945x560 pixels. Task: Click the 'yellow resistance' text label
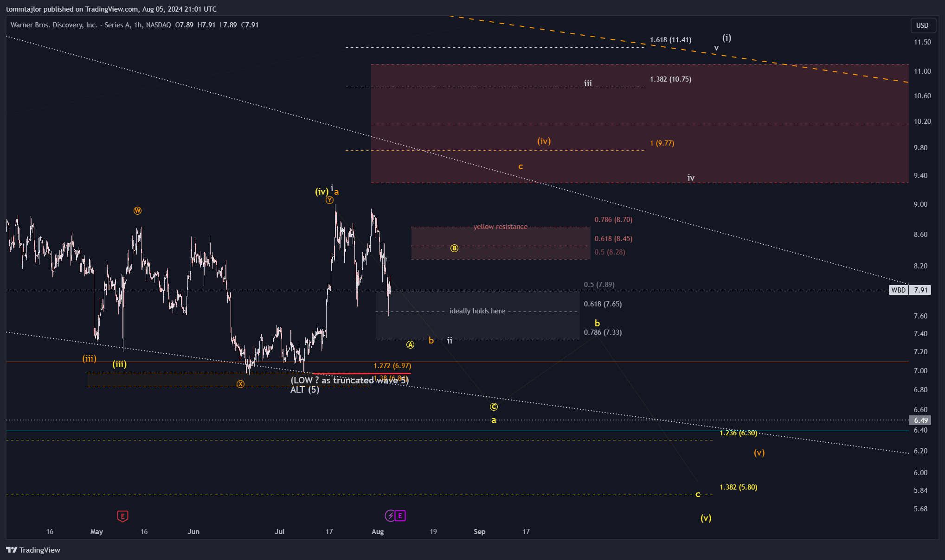pyautogui.click(x=500, y=227)
